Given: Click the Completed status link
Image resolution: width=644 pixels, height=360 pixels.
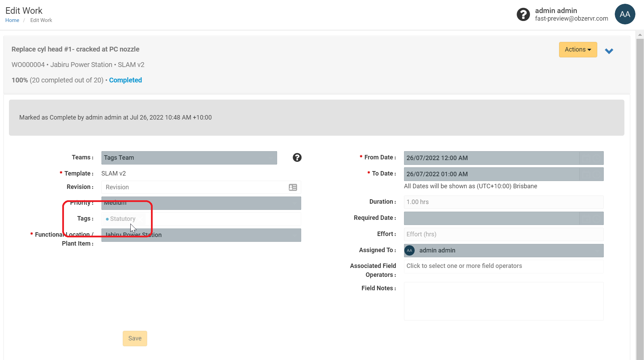Looking at the screenshot, I should 125,80.
